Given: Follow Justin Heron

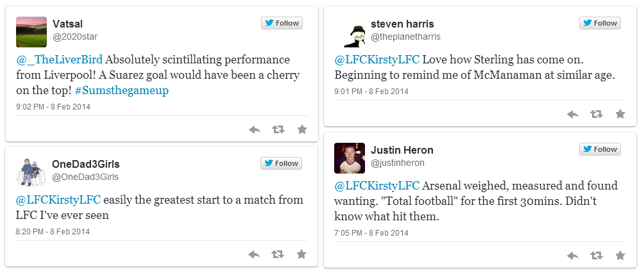Looking at the screenshot, I should tap(600, 149).
